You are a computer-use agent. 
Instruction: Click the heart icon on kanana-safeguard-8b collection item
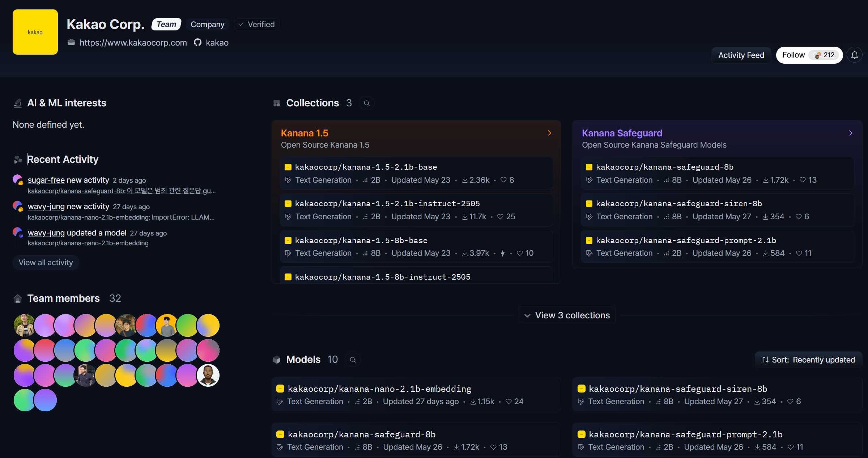coord(803,180)
